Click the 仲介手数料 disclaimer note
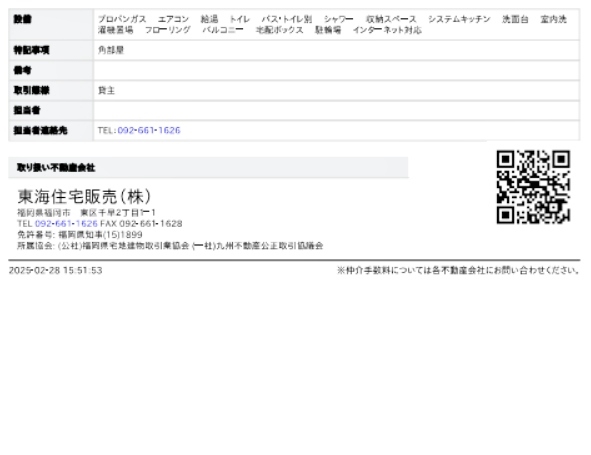Viewport: 591px width, 455px height. click(458, 270)
